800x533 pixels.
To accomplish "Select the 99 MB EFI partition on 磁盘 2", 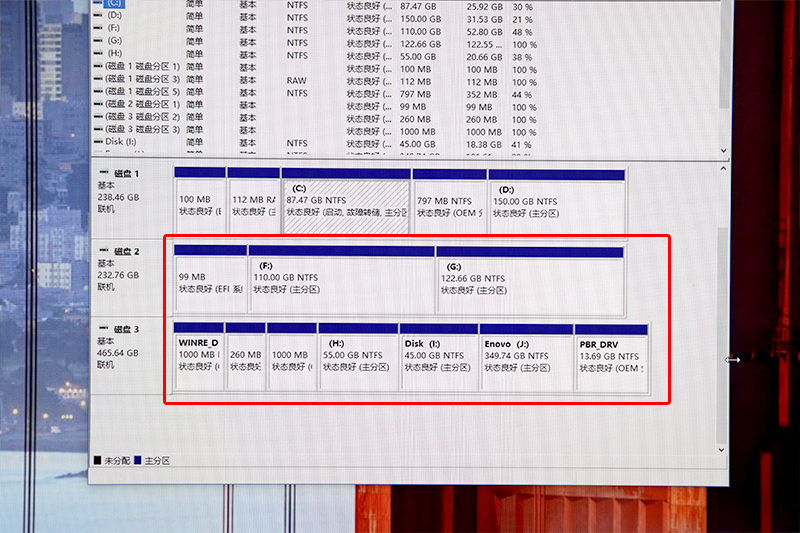I will [211, 278].
